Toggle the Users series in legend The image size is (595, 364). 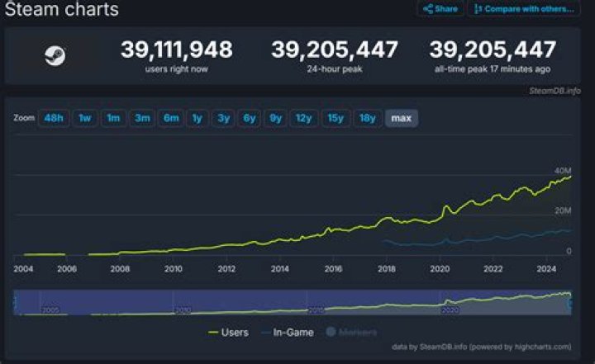pos(228,333)
